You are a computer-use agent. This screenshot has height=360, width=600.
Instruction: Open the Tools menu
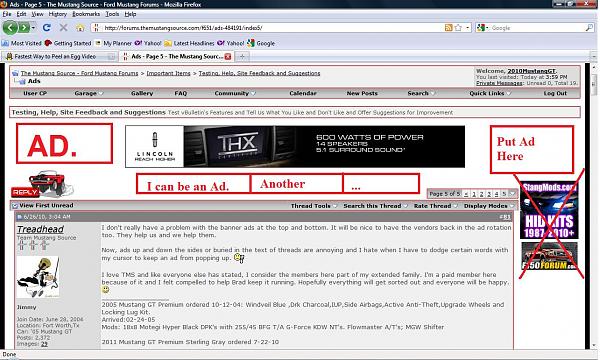coord(112,14)
